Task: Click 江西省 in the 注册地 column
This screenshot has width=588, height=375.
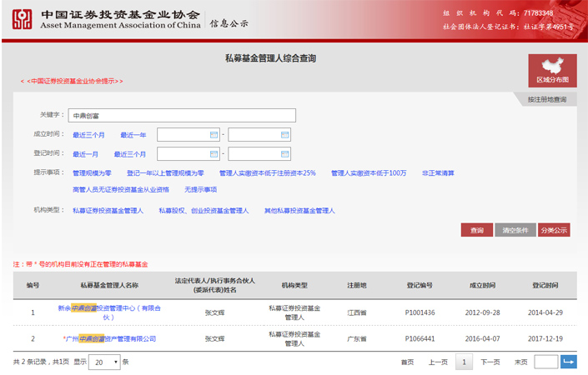Action: (357, 312)
